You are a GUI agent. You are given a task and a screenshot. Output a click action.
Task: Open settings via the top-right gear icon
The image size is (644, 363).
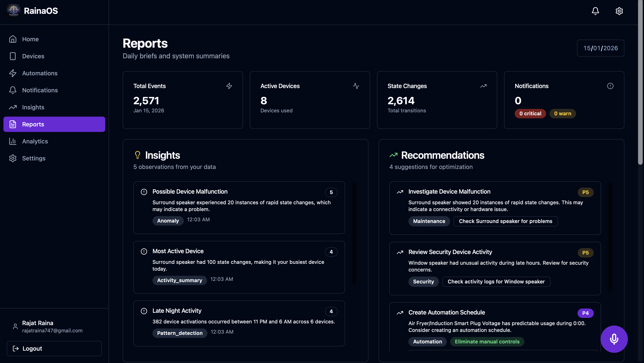coord(619,11)
